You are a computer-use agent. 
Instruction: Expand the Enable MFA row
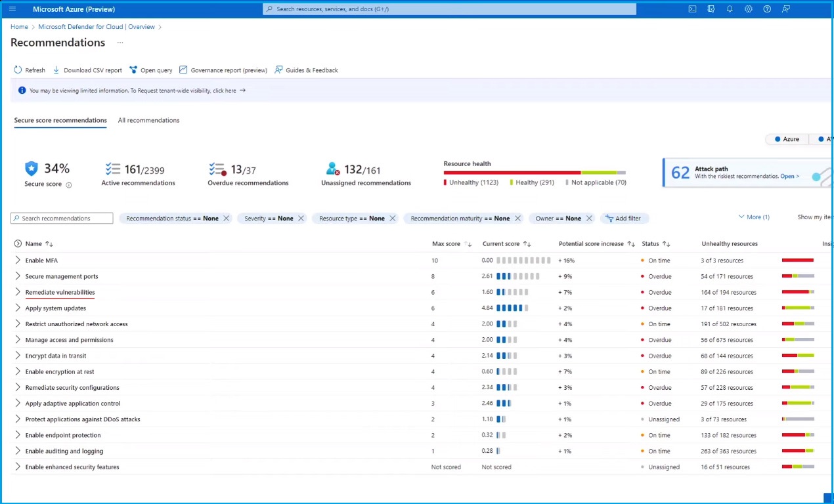pyautogui.click(x=18, y=261)
